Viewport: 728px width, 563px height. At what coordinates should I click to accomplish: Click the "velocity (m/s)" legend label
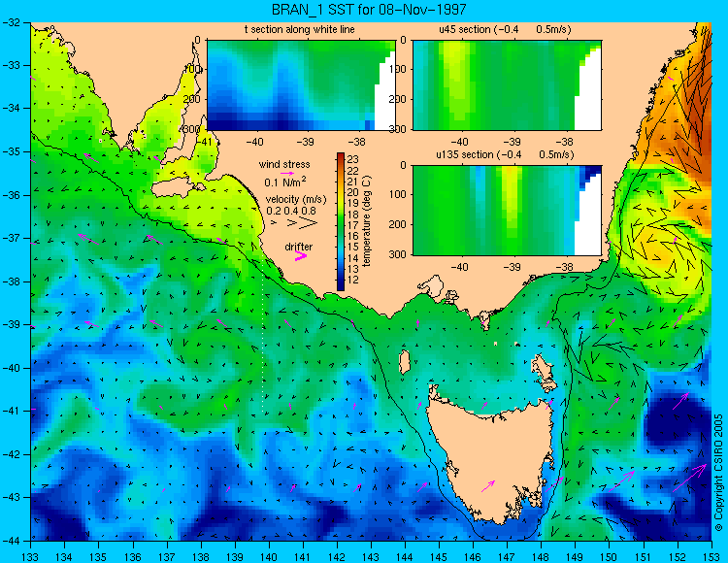296,200
